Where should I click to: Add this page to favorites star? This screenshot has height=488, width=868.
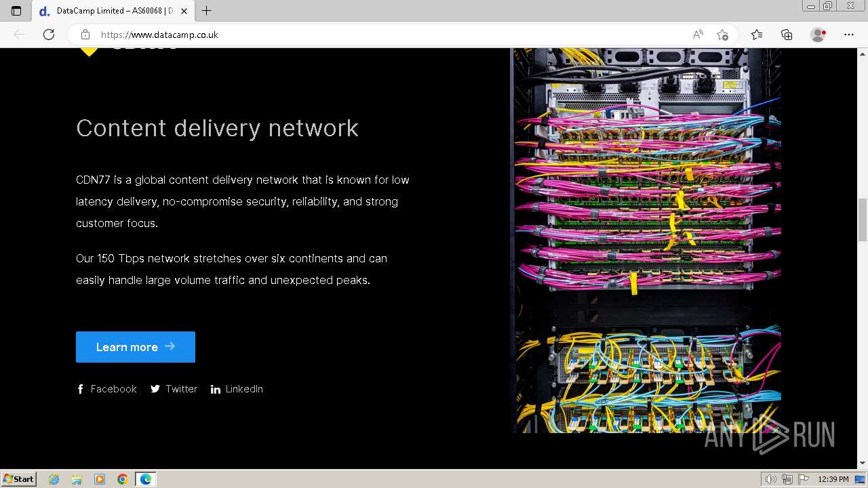(722, 35)
